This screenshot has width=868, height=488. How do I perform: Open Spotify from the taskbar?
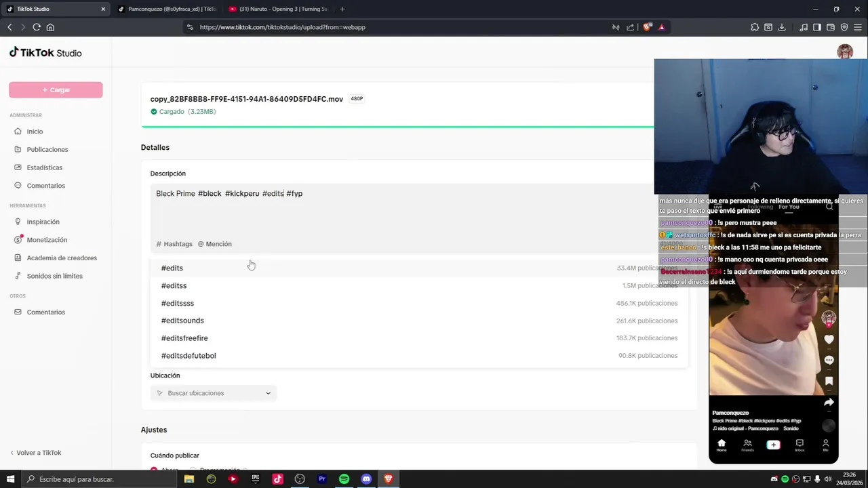point(344,479)
